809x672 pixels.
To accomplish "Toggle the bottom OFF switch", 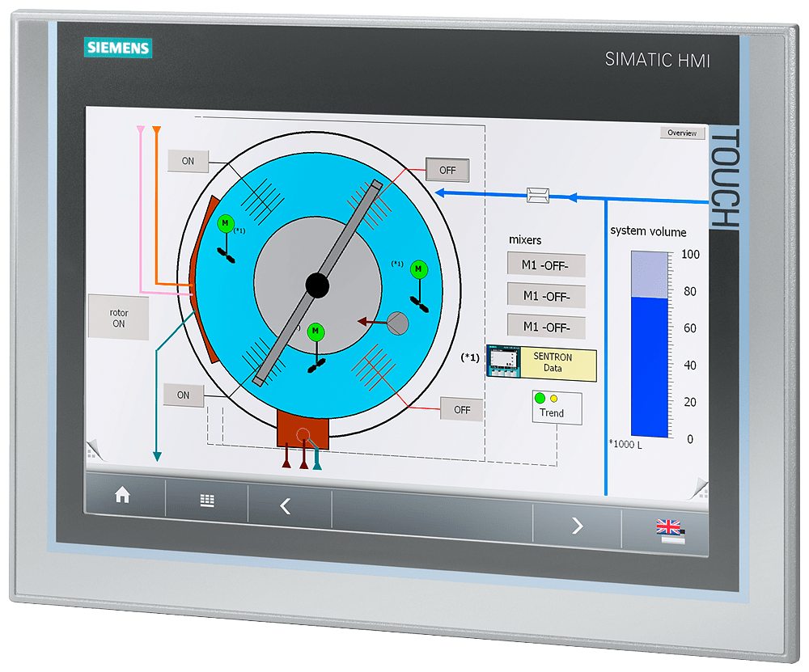I will pos(461,410).
